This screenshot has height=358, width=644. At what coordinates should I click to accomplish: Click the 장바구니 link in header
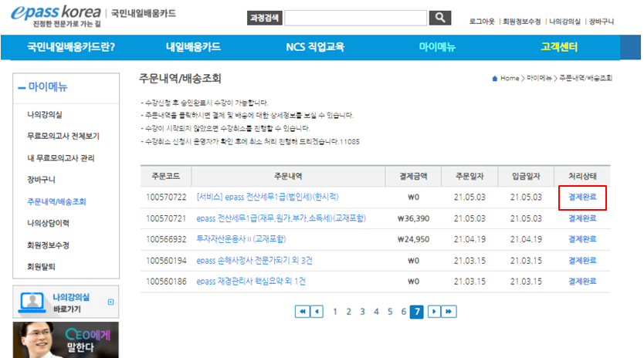pos(602,22)
